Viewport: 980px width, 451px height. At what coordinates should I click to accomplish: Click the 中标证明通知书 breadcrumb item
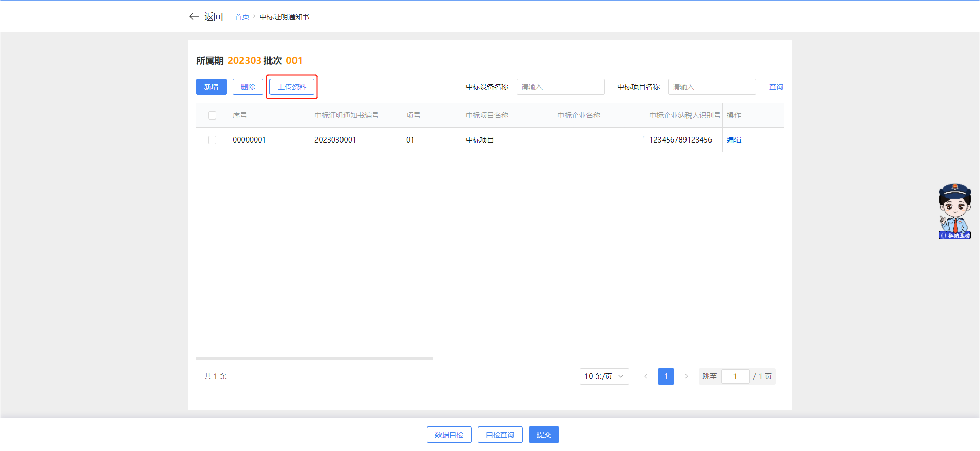tap(284, 17)
